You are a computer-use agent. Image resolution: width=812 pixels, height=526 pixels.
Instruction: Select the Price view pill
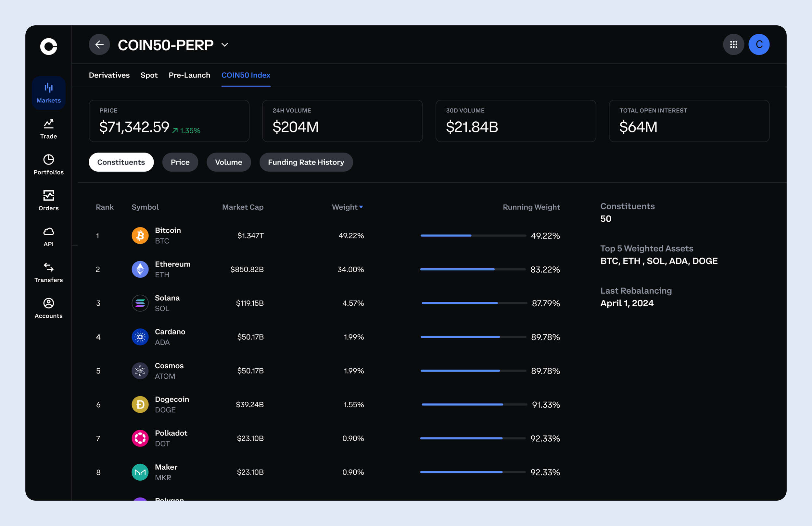click(x=180, y=162)
